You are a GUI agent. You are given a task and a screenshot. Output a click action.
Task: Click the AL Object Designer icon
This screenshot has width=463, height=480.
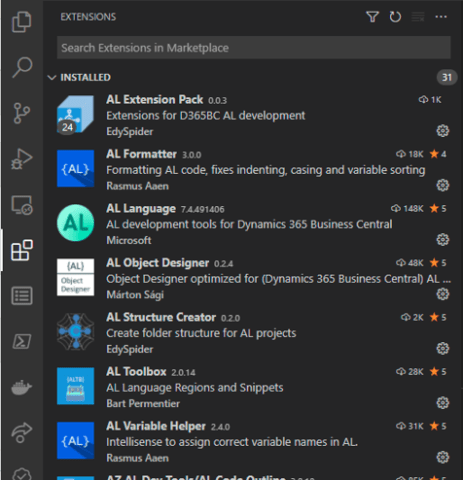pyautogui.click(x=75, y=277)
